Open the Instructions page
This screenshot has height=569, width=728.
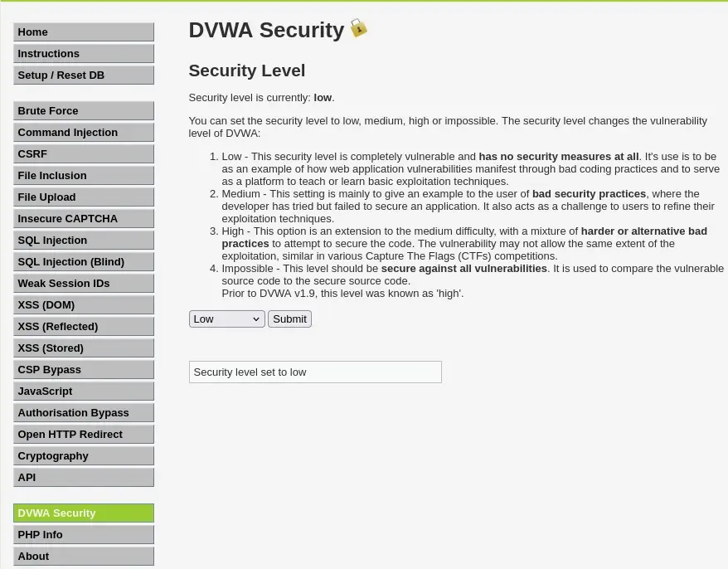click(84, 53)
